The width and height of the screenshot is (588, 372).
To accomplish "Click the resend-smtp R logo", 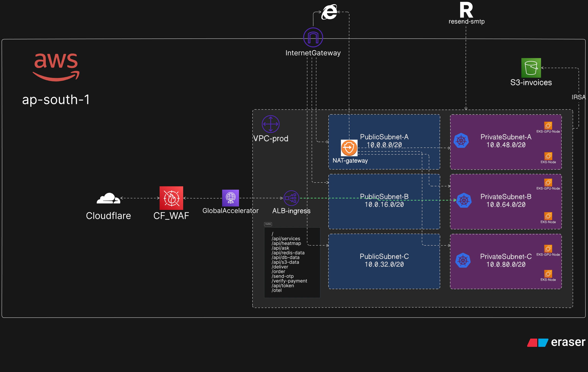I will coord(466,10).
